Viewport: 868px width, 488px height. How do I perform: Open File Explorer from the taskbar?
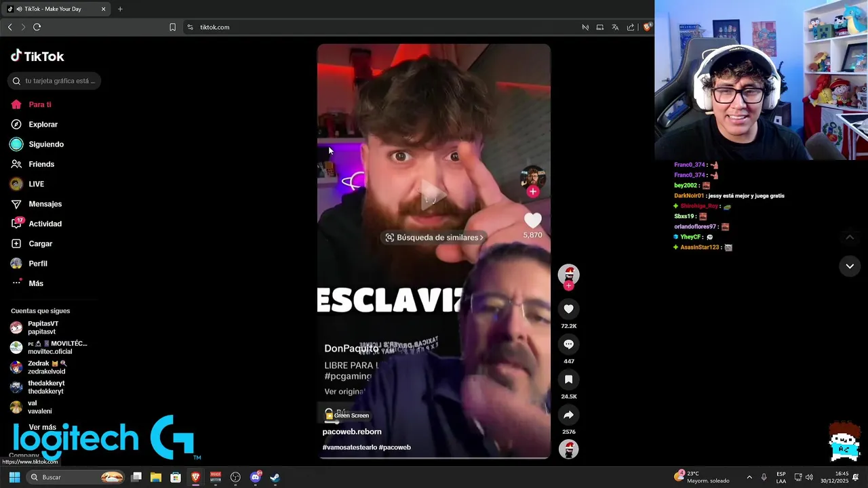click(x=156, y=477)
